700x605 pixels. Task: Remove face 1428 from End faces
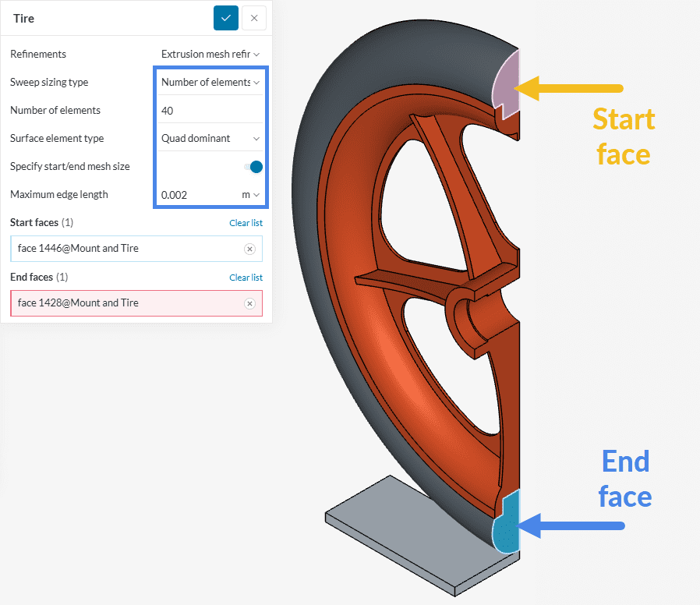pyautogui.click(x=249, y=303)
